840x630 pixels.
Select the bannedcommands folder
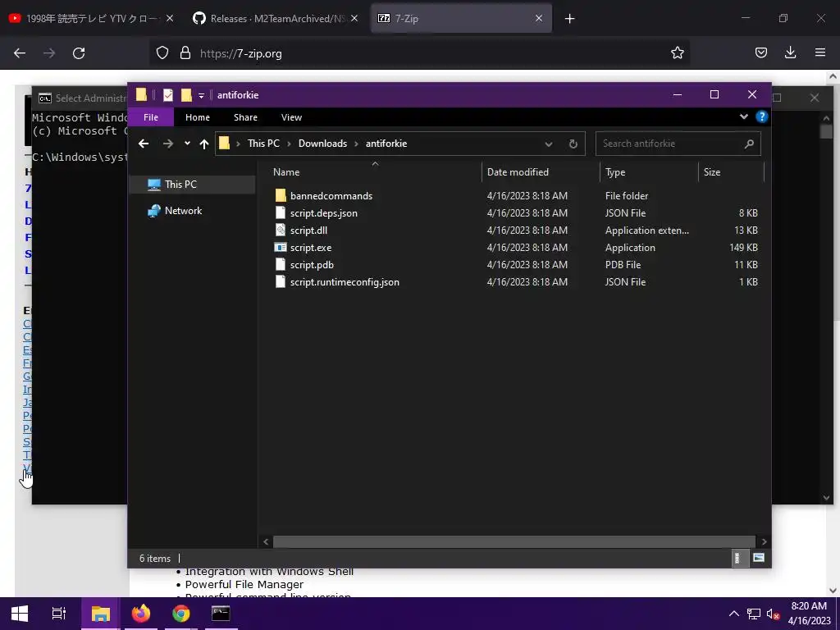click(331, 196)
